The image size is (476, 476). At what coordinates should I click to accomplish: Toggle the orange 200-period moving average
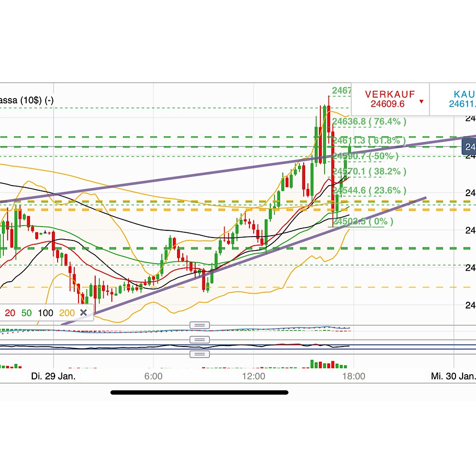point(67,313)
